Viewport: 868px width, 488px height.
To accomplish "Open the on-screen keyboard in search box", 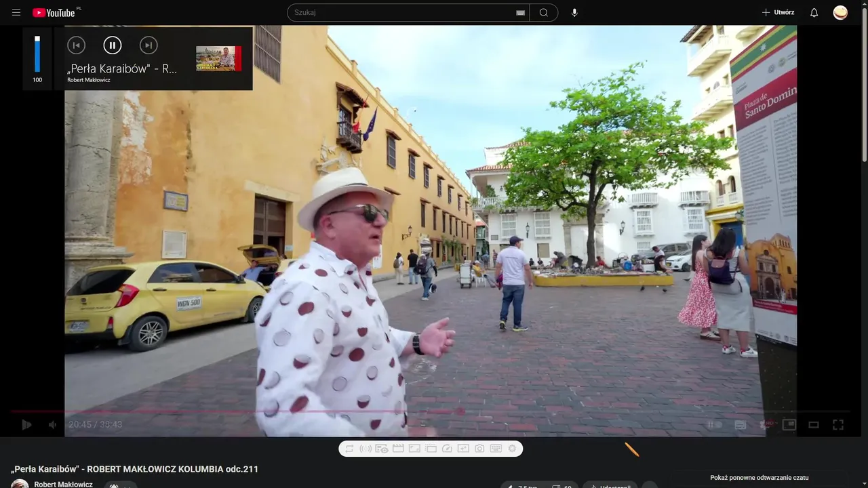I will (x=520, y=13).
